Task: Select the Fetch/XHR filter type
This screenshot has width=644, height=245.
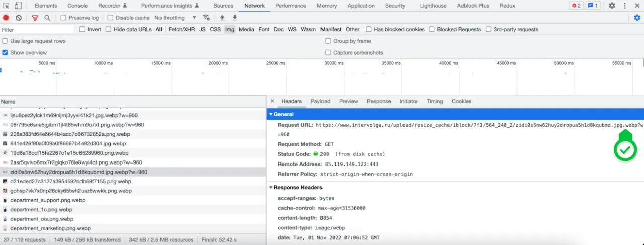Action: click(181, 29)
